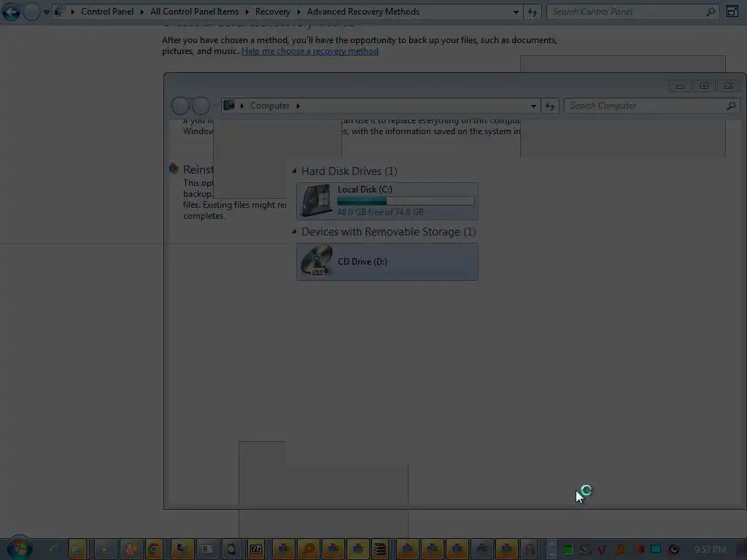This screenshot has width=747, height=560.
Task: Open Windows Media Player taskbar icon
Action: (x=104, y=549)
